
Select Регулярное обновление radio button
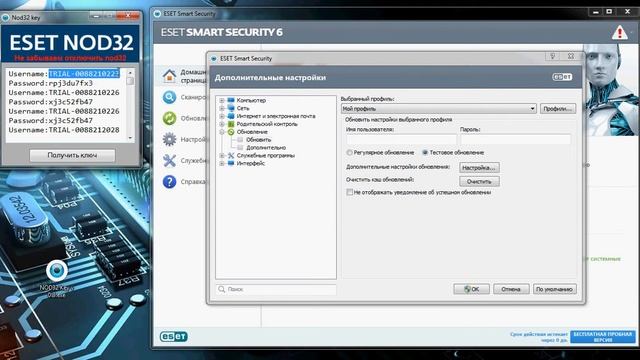(349, 152)
